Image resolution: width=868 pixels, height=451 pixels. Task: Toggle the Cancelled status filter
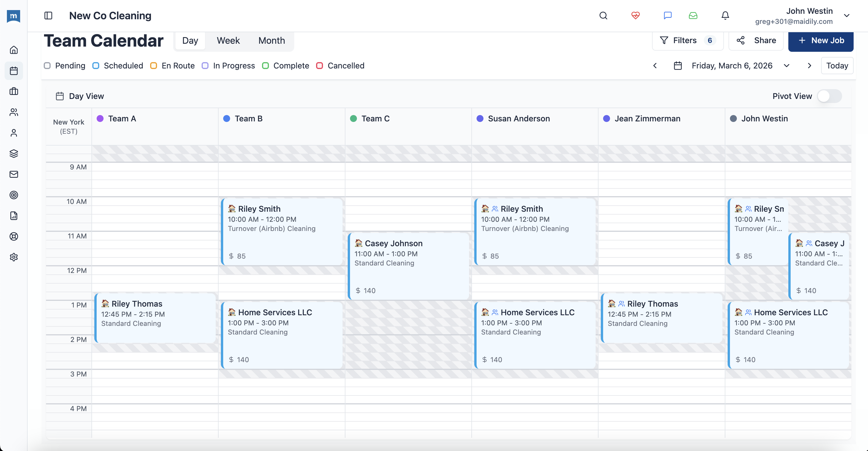[320, 65]
